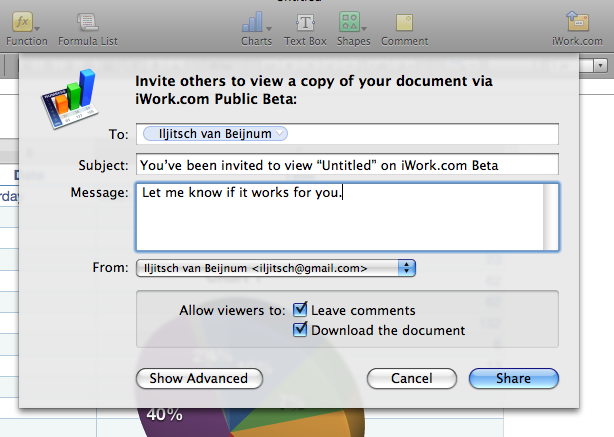The width and height of the screenshot is (614, 437).
Task: Click the Share button
Action: [x=514, y=378]
